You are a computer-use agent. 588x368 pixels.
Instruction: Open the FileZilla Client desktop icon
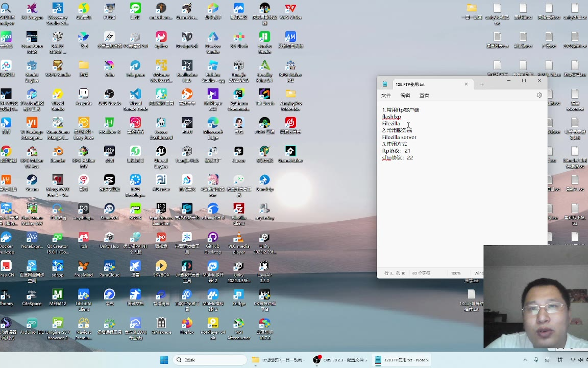239,214
